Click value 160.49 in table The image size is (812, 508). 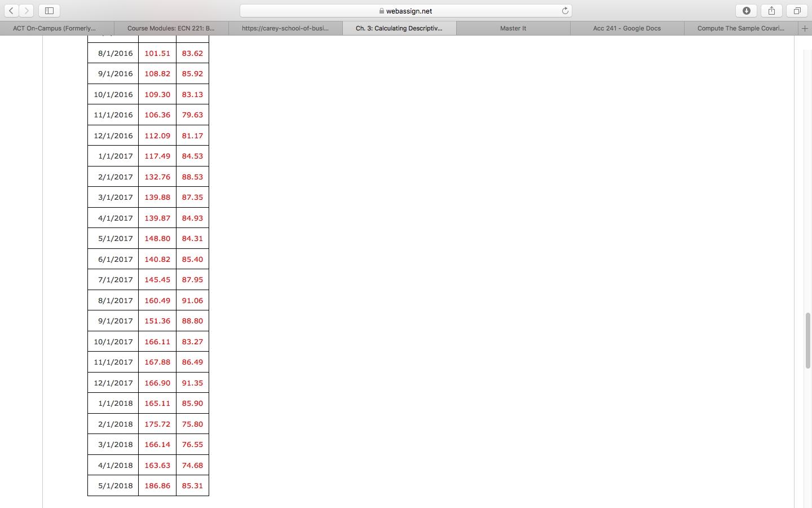[x=157, y=300]
